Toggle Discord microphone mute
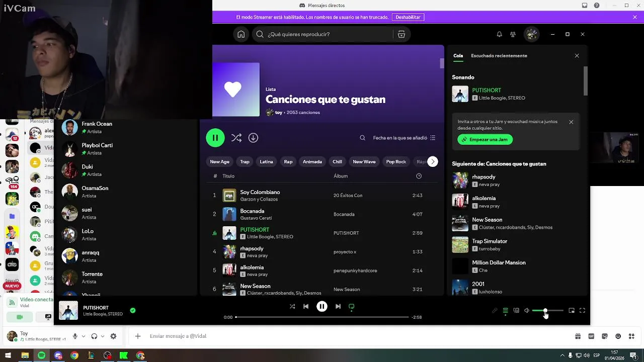 (75, 336)
